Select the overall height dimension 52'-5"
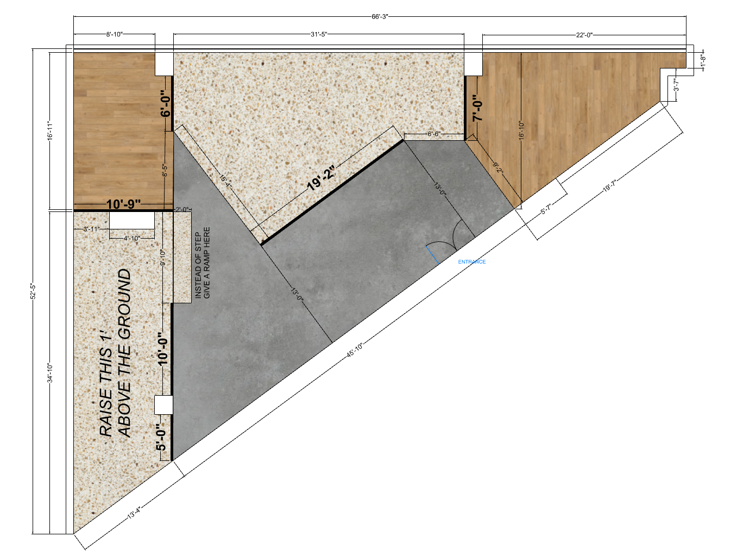This screenshot has height=555, width=756. 33,291
